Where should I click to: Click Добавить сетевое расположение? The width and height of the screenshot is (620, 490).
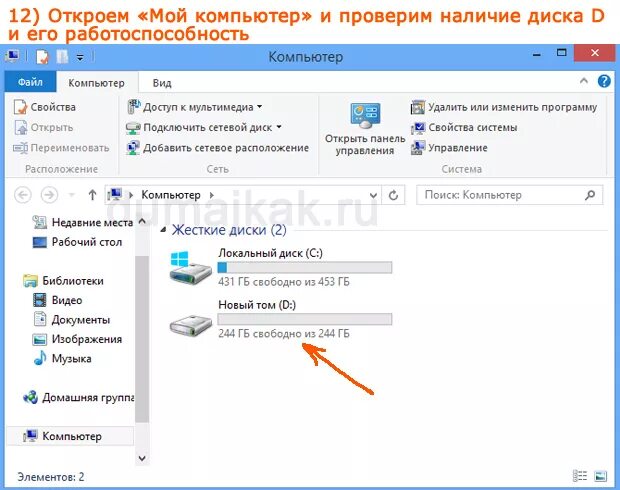pyautogui.click(x=217, y=148)
